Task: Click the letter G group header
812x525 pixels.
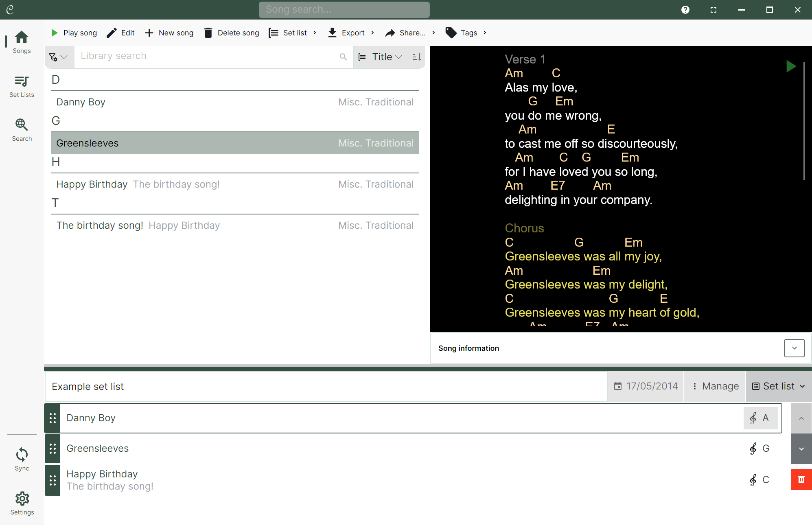Action: point(56,121)
